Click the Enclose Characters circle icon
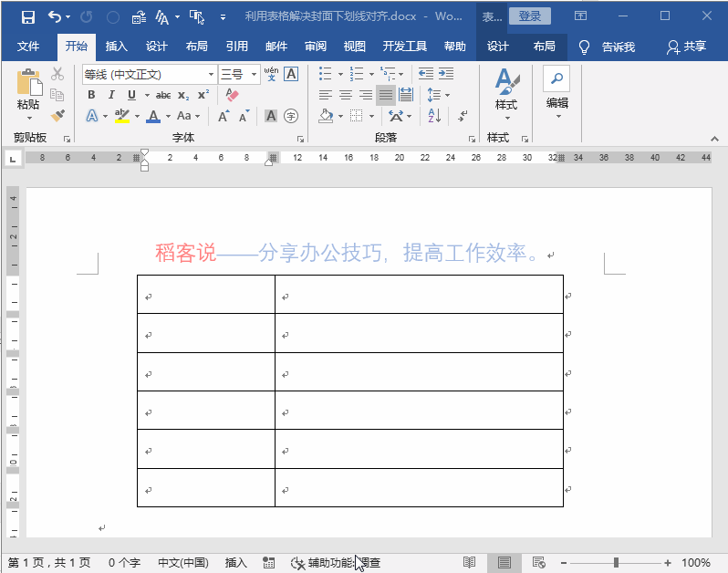Image resolution: width=728 pixels, height=573 pixels. (x=291, y=116)
